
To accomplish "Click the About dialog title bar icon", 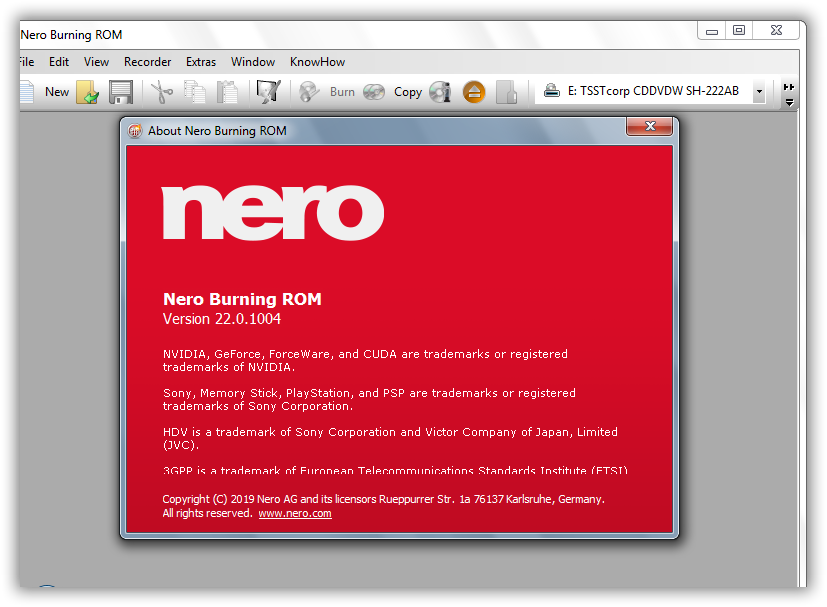I will pos(135,130).
